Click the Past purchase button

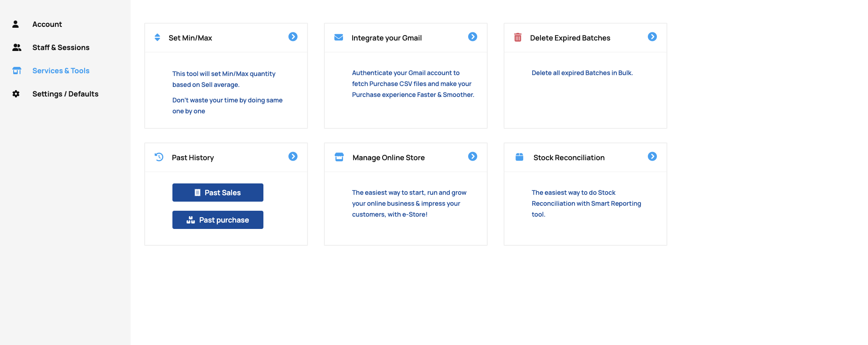(218, 220)
